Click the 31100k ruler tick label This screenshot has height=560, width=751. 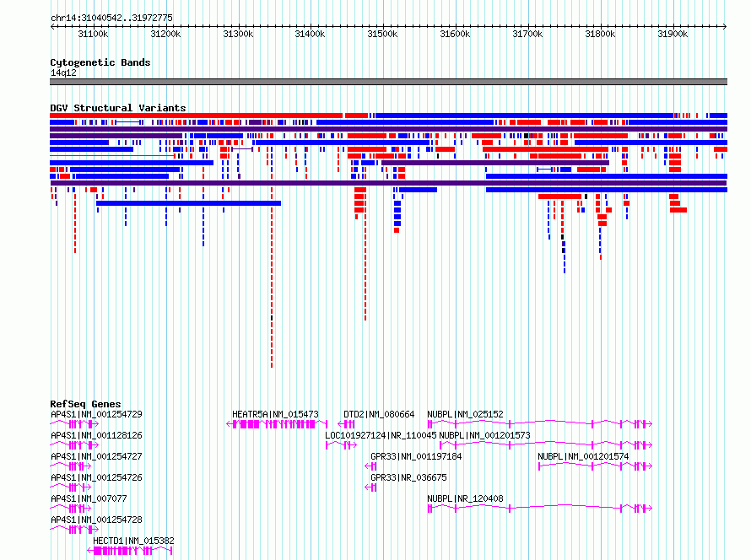[x=93, y=34]
